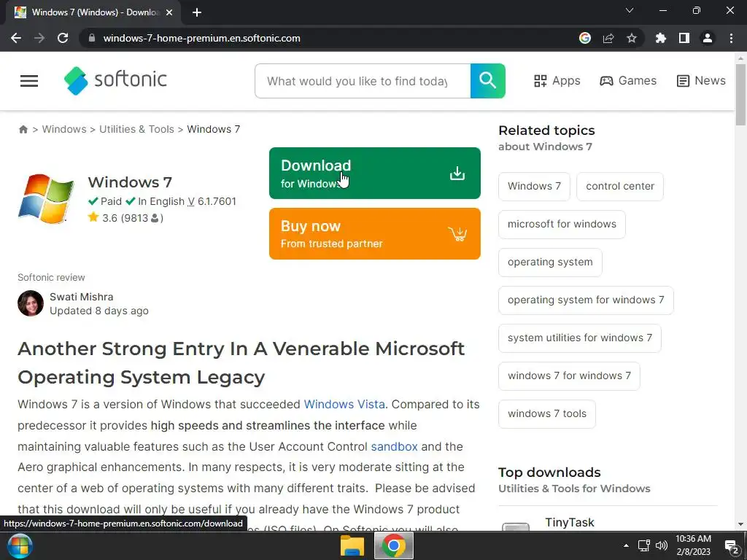Open the News section

pyautogui.click(x=701, y=81)
